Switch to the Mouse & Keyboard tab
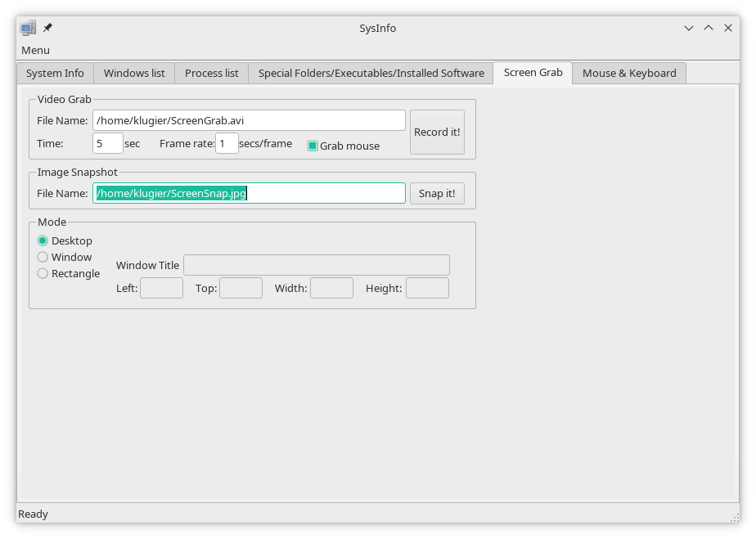The image size is (756, 539). pyautogui.click(x=629, y=73)
